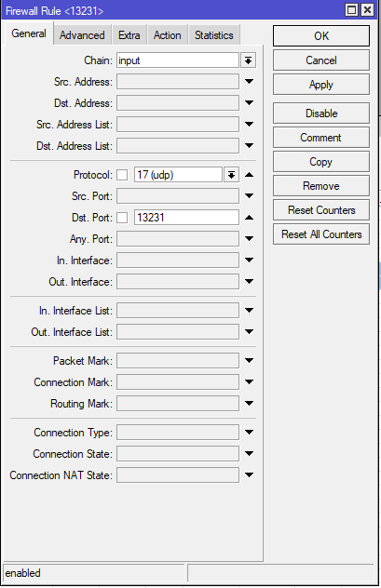
Task: Open the Extra tab
Action: (x=129, y=35)
